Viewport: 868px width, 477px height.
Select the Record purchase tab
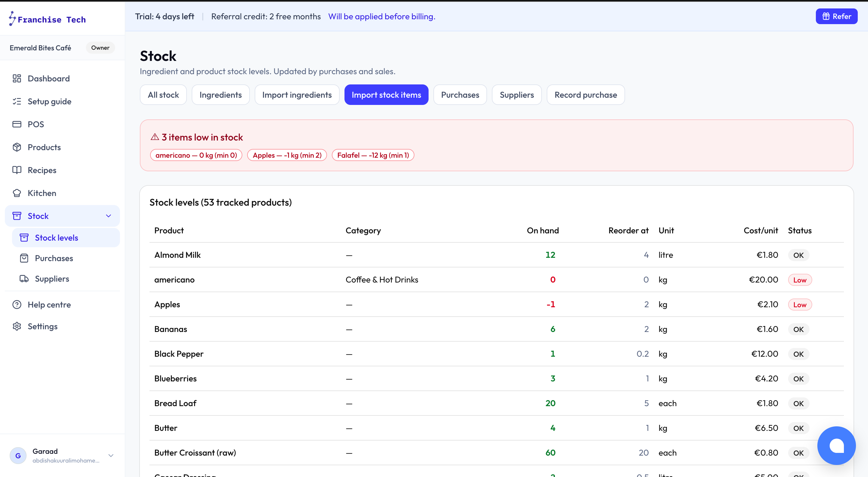pos(586,95)
